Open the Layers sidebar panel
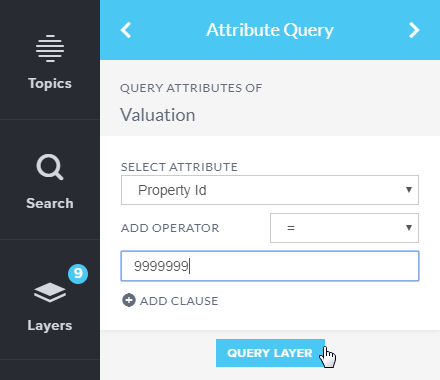 pyautogui.click(x=50, y=300)
